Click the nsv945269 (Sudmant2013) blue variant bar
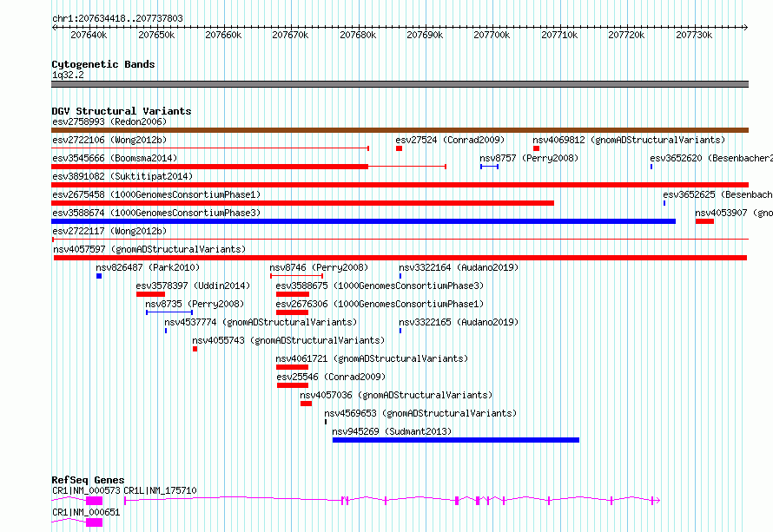773x532 pixels. click(456, 440)
